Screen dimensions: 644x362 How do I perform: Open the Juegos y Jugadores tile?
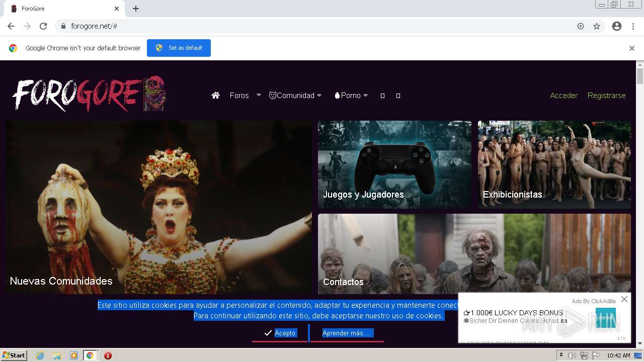coord(394,164)
